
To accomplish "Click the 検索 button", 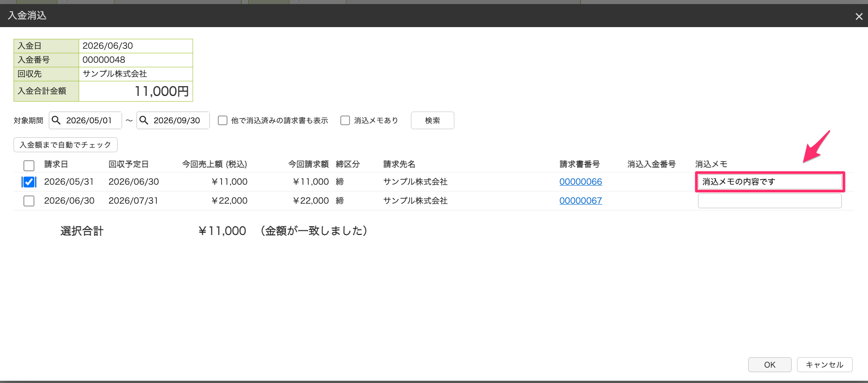I will coord(432,121).
